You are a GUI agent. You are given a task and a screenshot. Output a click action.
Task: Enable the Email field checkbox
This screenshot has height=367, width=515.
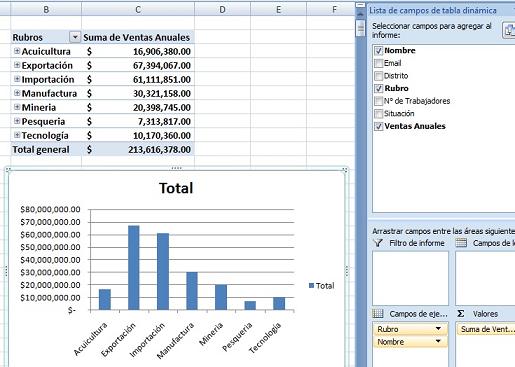pyautogui.click(x=378, y=63)
